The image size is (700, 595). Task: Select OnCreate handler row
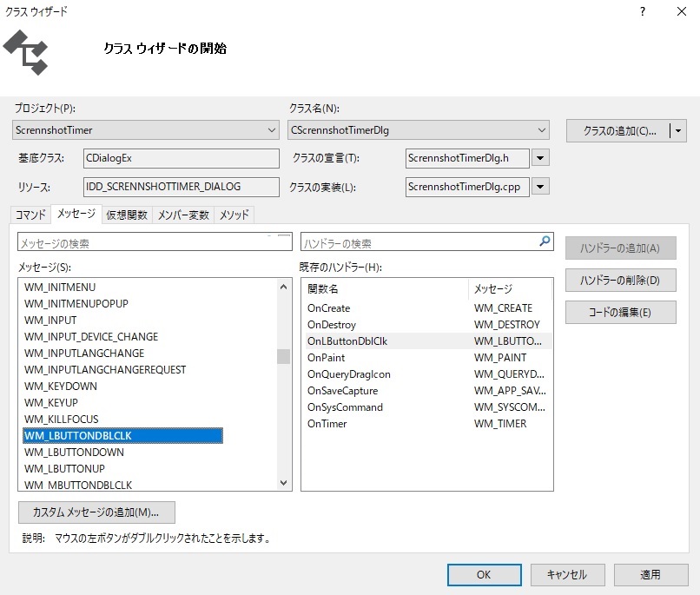coord(428,308)
